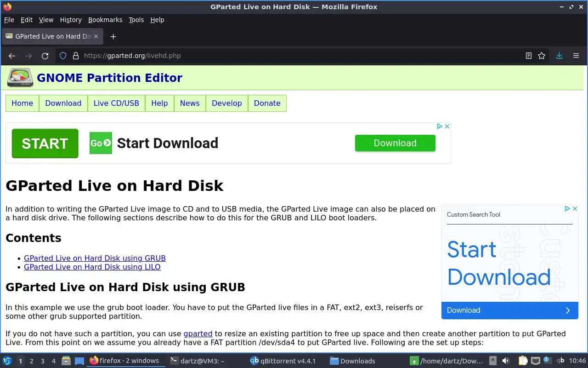Jump to GParted Live on Hard Disk using LILO

92,267
